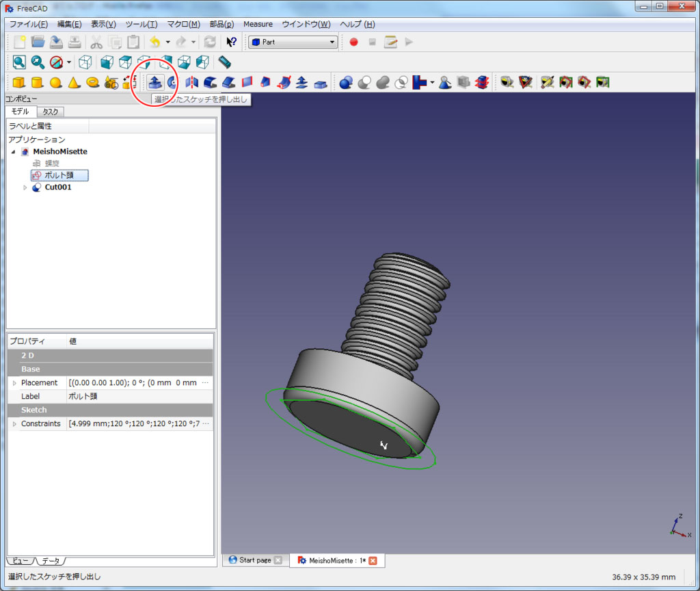Screen dimensions: 700x591
Task: Open the Measure menu
Action: 258,24
